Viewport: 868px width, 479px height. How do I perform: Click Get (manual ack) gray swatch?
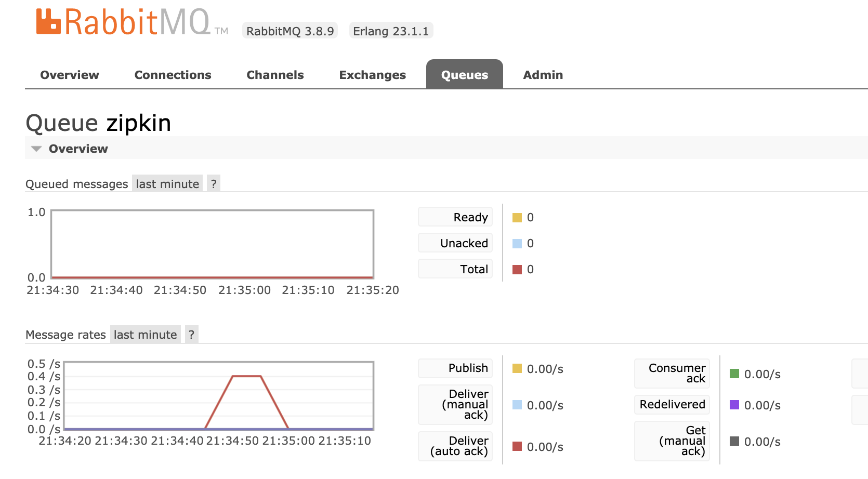click(x=734, y=441)
